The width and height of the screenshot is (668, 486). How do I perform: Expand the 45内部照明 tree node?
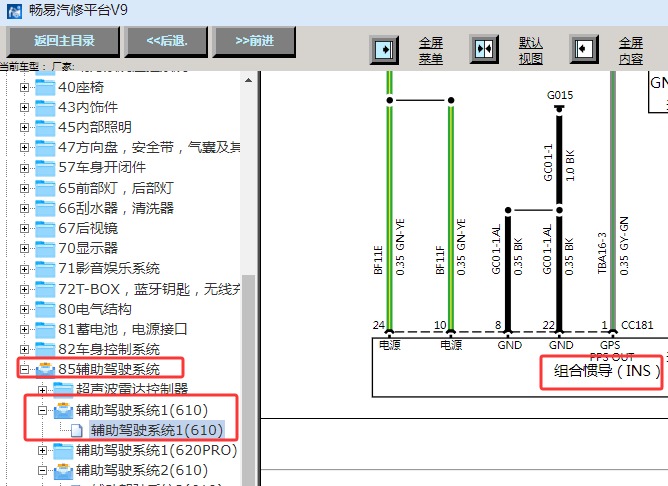(x=24, y=127)
